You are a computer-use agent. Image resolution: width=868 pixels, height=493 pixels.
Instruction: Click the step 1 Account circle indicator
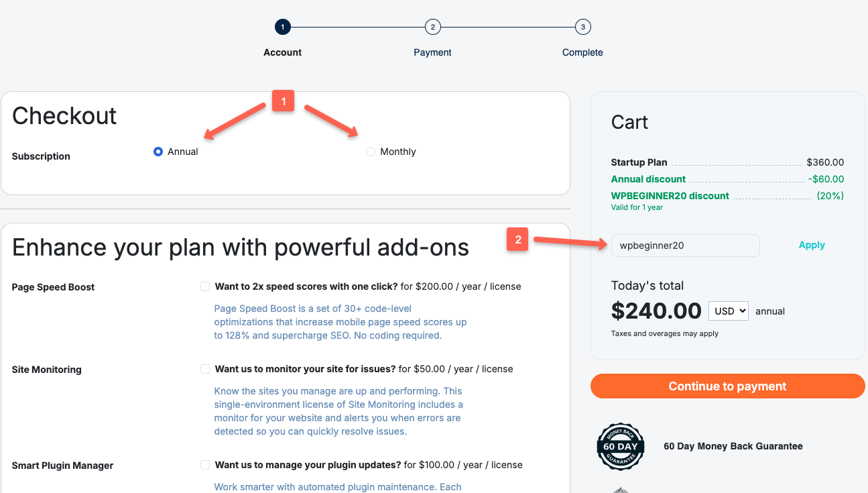(282, 27)
